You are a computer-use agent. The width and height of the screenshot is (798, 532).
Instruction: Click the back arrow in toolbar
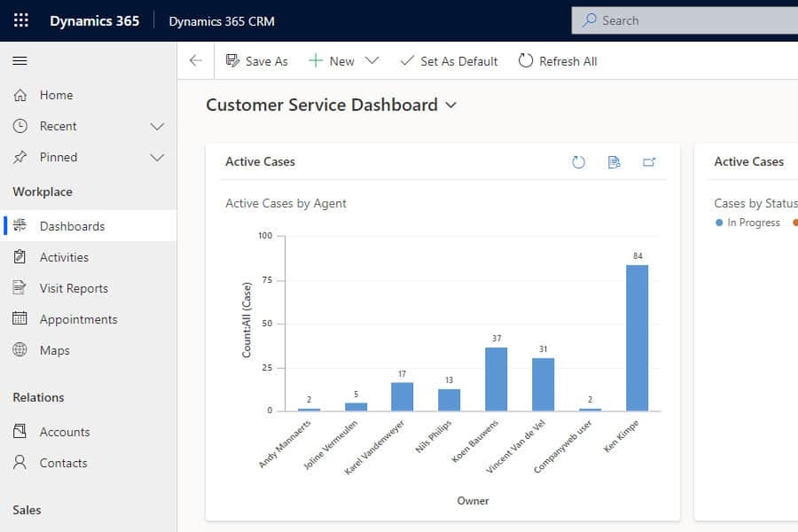(196, 61)
